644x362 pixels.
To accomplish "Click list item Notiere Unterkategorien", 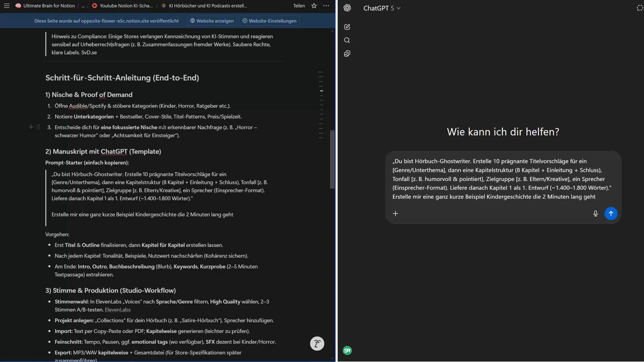I will click(148, 117).
